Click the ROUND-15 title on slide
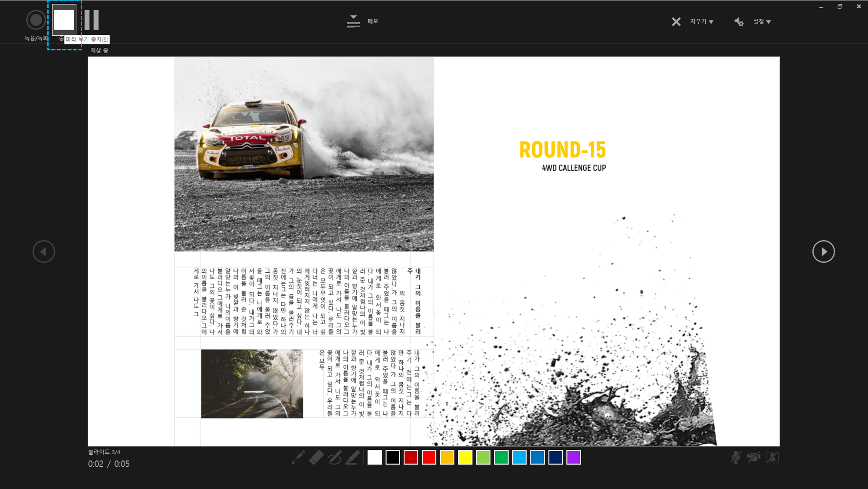 [x=562, y=150]
